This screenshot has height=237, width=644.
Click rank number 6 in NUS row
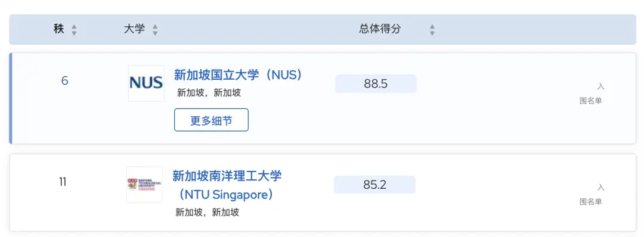point(64,81)
